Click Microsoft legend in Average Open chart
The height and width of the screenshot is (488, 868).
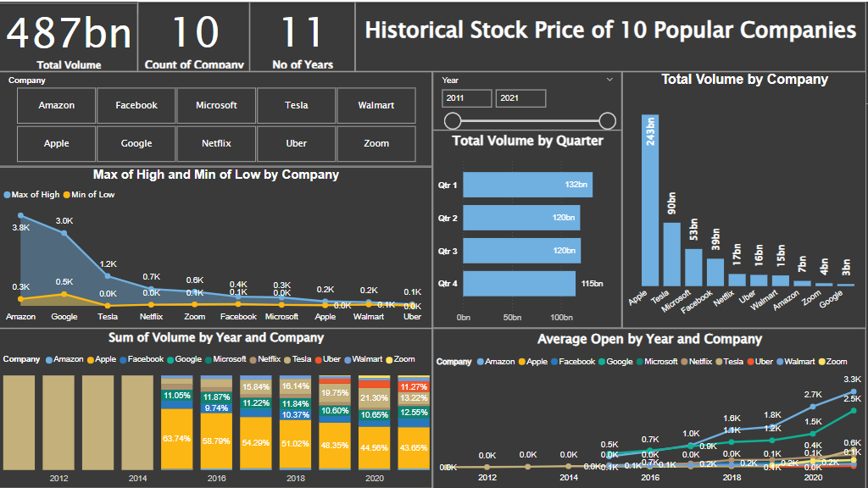[657, 361]
